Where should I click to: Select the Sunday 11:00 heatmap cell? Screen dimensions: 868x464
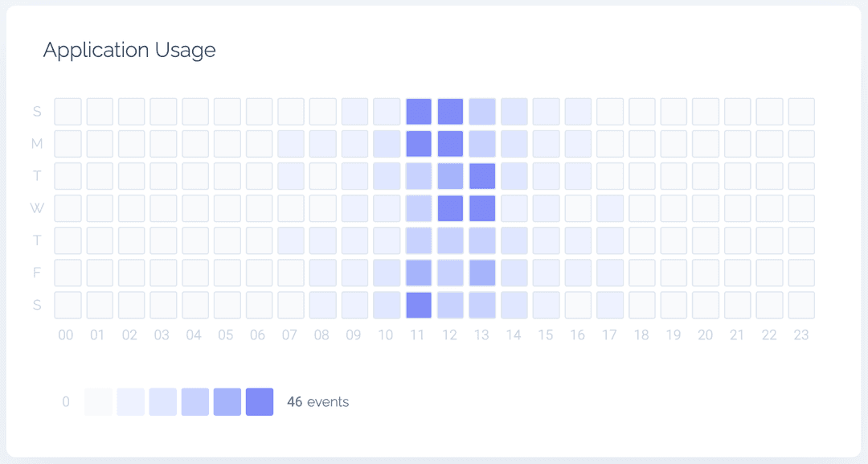coord(419,111)
